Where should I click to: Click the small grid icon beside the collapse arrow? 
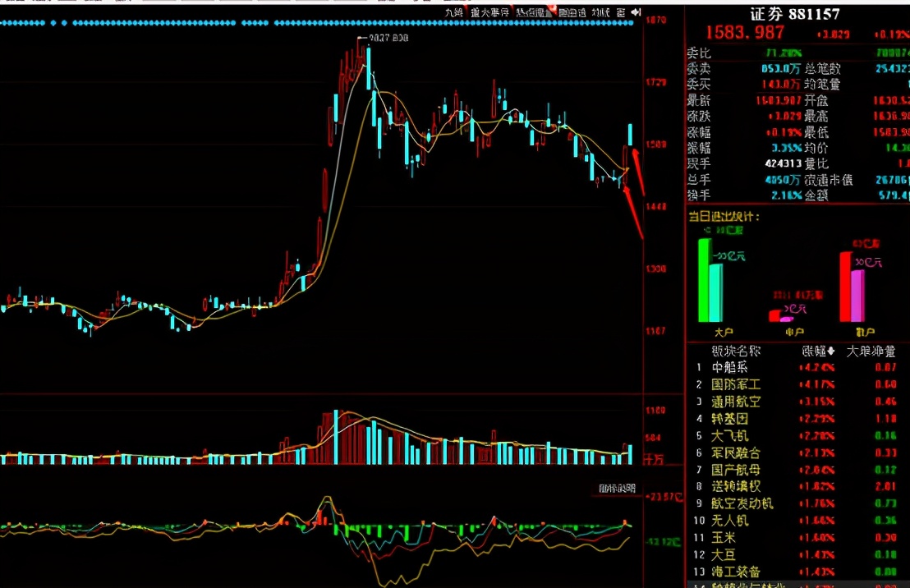coord(621,12)
